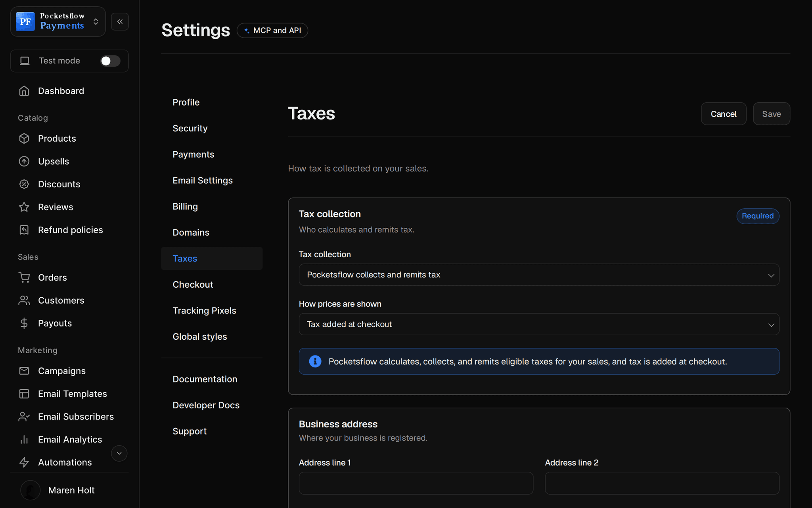
Task: Click the Cancel button
Action: (x=723, y=114)
